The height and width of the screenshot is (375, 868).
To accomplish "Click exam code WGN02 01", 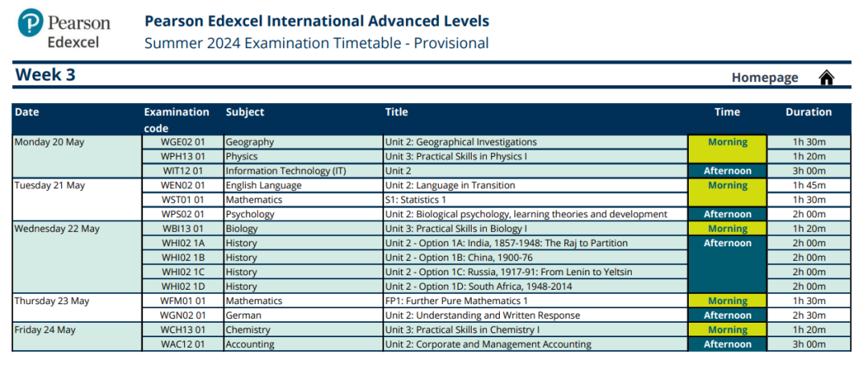I will coord(182,315).
